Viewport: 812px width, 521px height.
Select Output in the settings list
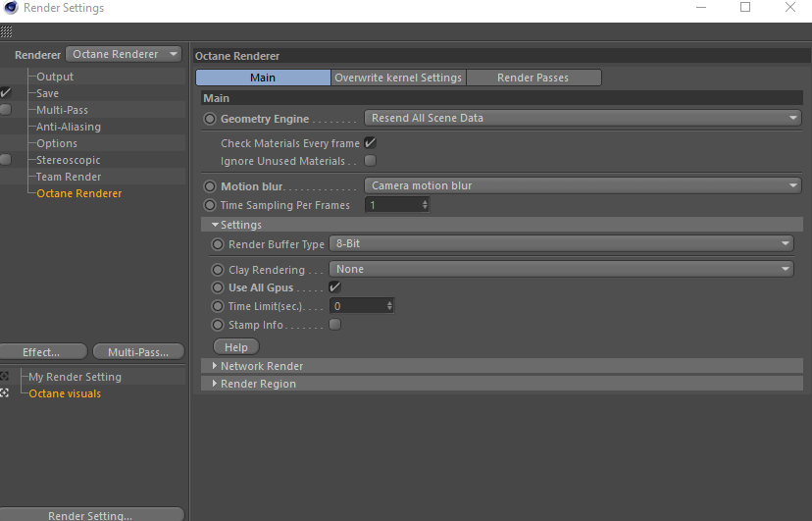[55, 77]
